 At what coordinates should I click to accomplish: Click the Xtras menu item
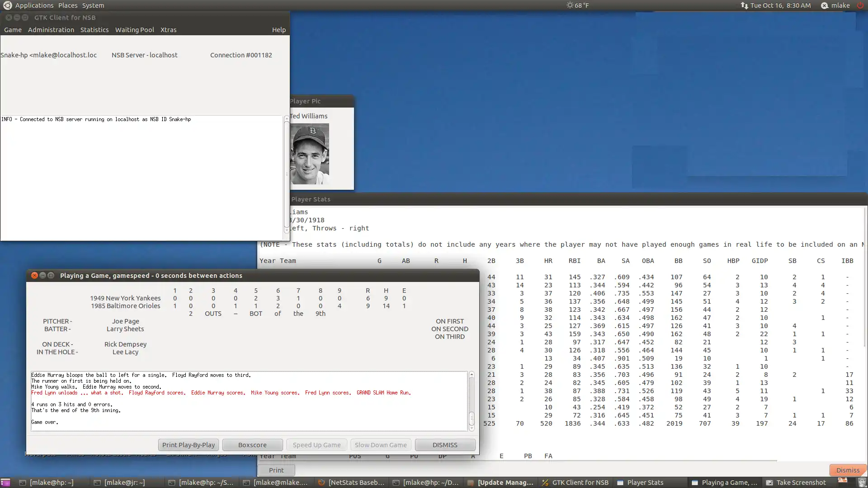(168, 29)
